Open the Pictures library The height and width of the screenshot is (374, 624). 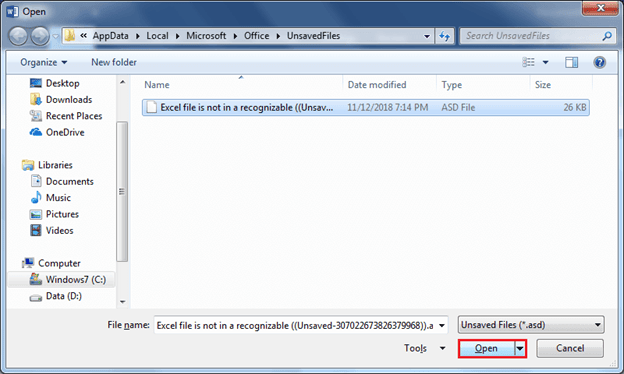tap(62, 214)
